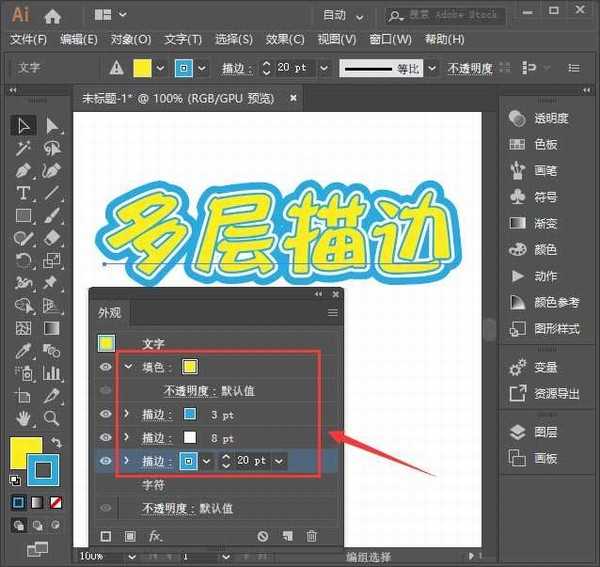Screen dimensions: 600x567
Task: Open fx effects menu in Appearance panel
Action: click(x=155, y=536)
